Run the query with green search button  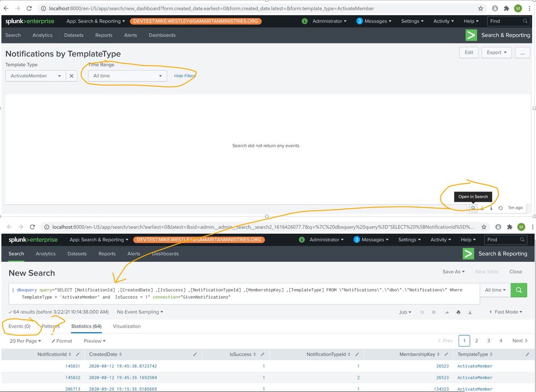(519, 290)
